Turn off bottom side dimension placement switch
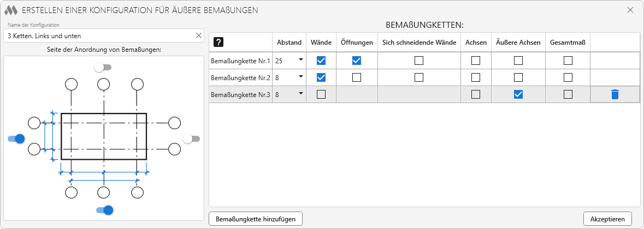The height and width of the screenshot is (229, 644). 104,210
